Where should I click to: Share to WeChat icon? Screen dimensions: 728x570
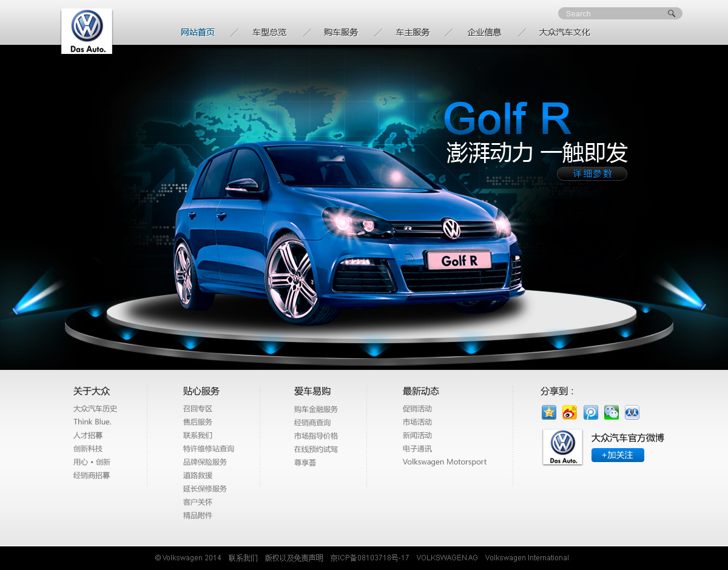pyautogui.click(x=612, y=412)
